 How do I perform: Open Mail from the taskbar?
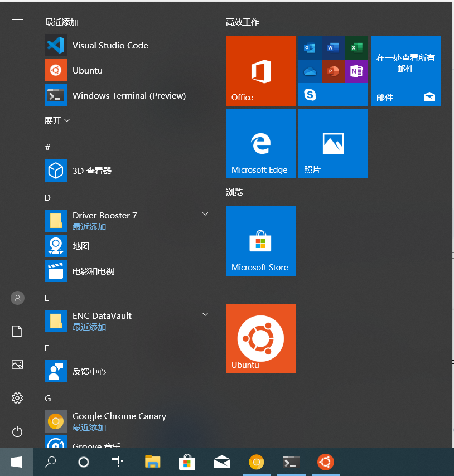pyautogui.click(x=221, y=462)
